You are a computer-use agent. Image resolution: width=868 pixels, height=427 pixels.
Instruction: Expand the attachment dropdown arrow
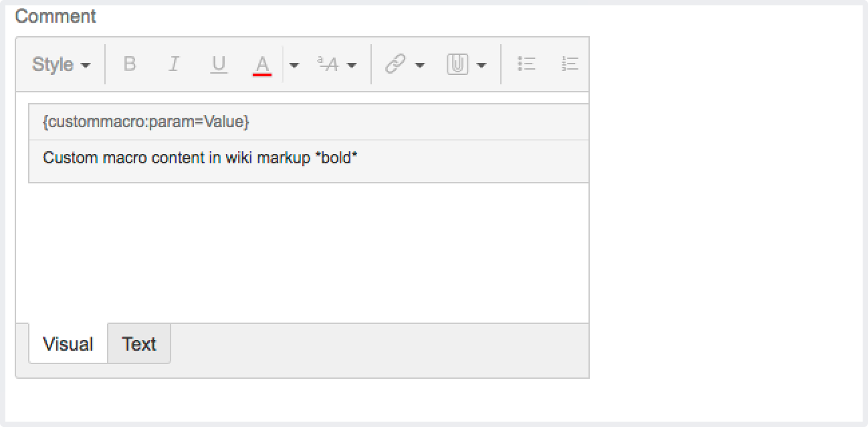tap(481, 65)
